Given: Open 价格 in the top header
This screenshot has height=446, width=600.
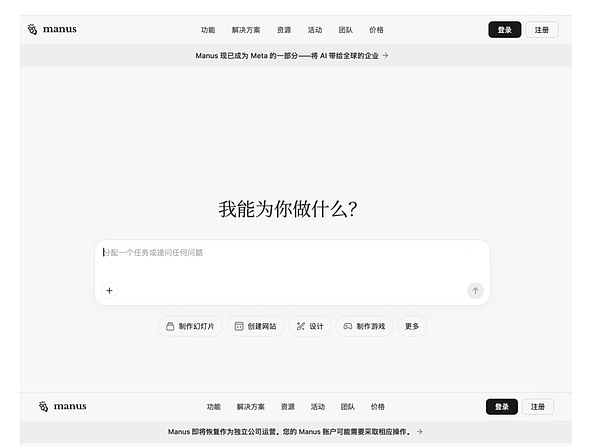Looking at the screenshot, I should click(377, 30).
